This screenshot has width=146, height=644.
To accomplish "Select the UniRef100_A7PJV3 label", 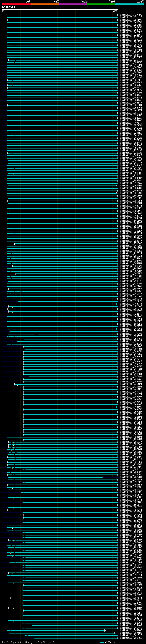I will pyautogui.click(x=131, y=334).
